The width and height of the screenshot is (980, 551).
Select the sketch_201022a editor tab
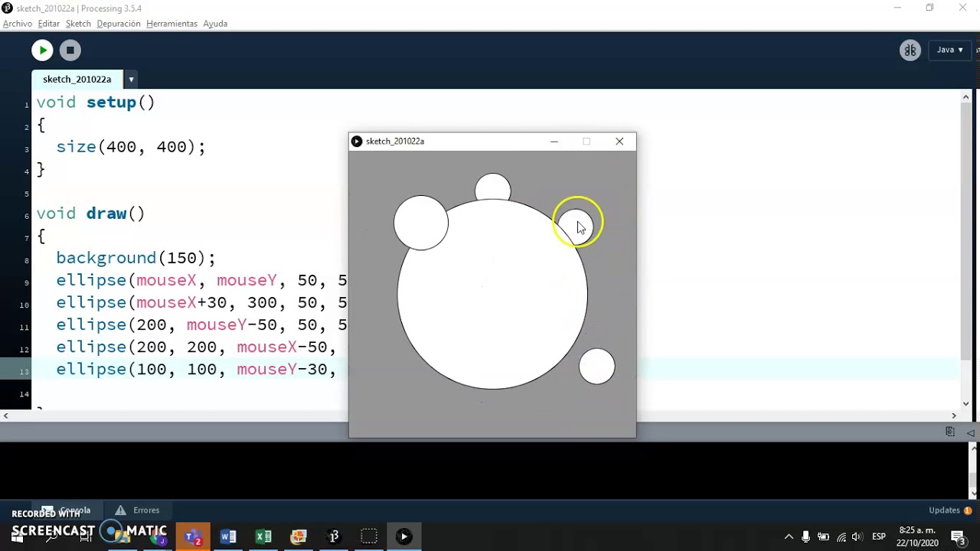tap(77, 79)
